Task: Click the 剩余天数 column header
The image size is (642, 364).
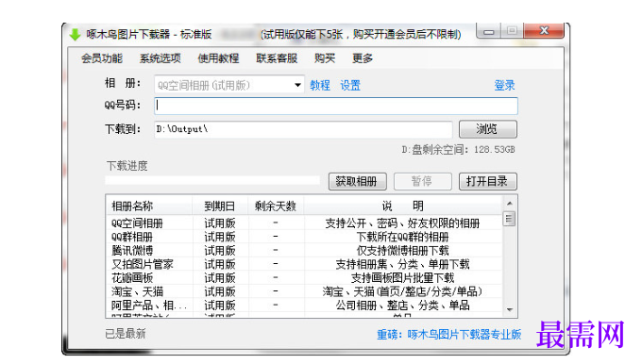Action: point(276,206)
